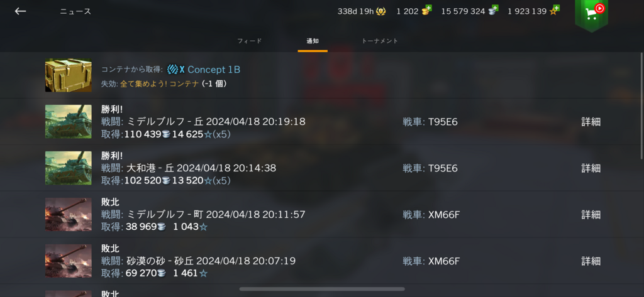Open the shop cart banner icon
Image resolution: width=644 pixels, height=297 pixels.
click(591, 14)
